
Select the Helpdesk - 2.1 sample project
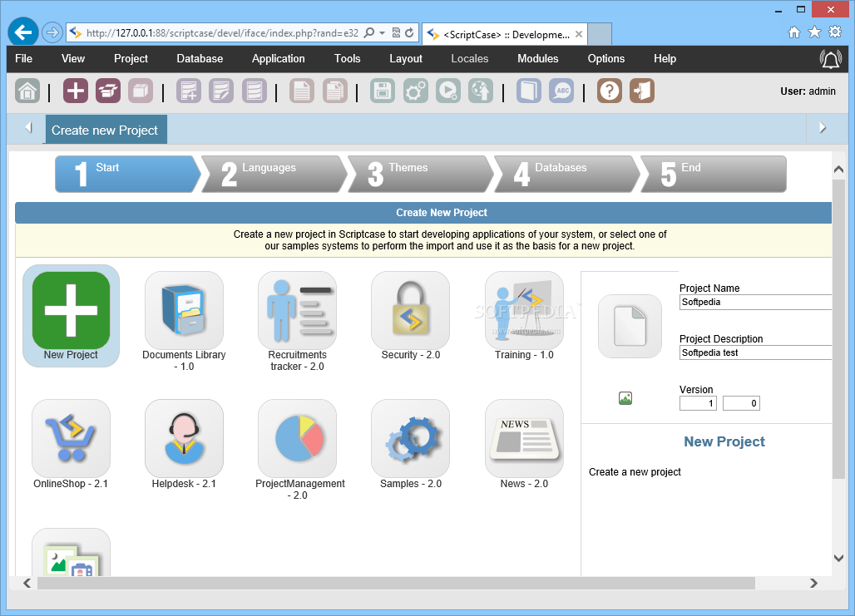184,439
